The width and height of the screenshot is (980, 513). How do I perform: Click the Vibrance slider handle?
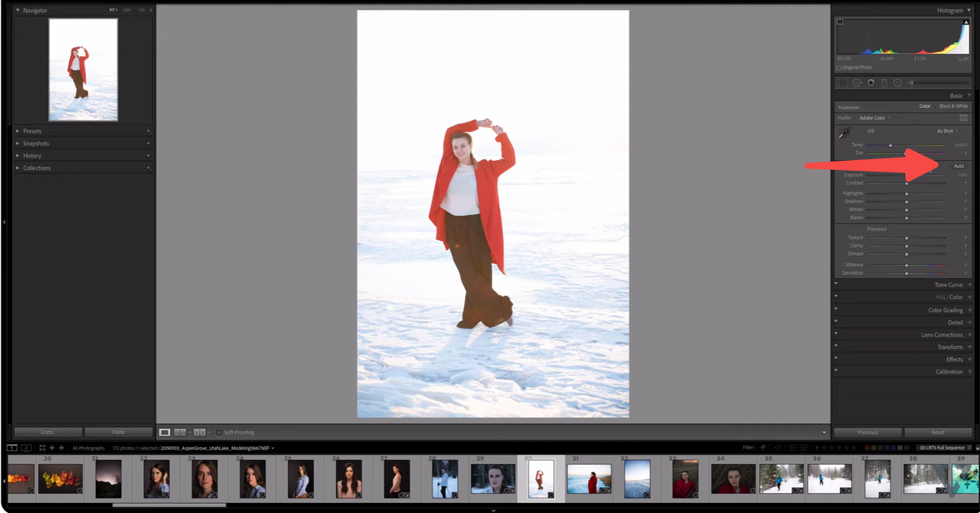click(906, 265)
